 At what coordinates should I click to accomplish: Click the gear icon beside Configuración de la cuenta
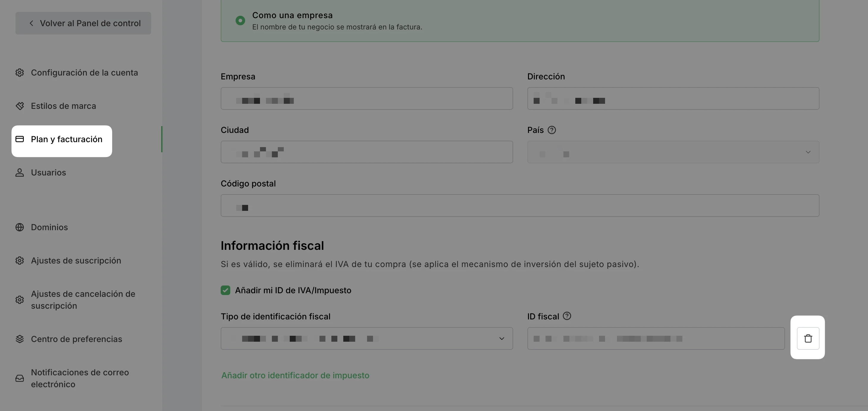(20, 73)
